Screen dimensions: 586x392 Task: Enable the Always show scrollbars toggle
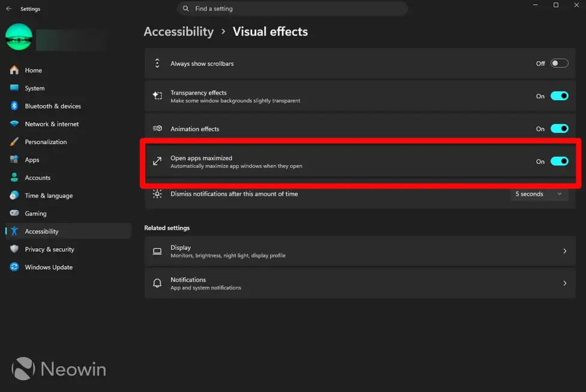click(560, 63)
